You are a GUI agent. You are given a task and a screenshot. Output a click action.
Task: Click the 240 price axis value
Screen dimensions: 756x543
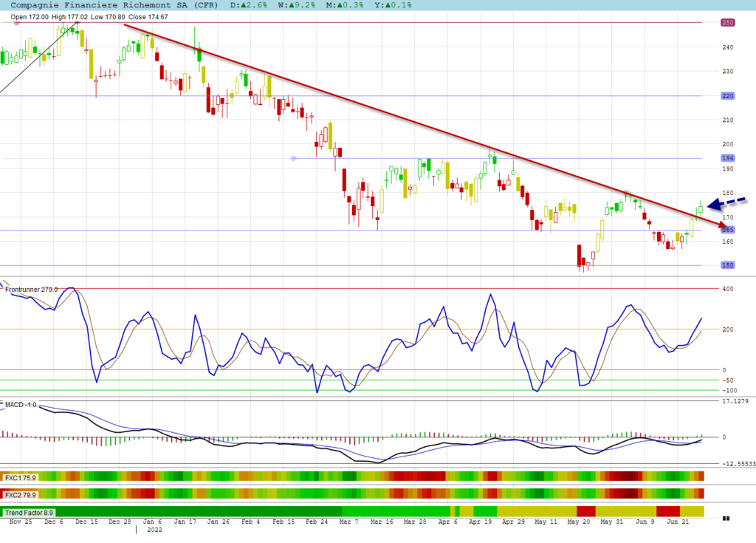point(727,47)
